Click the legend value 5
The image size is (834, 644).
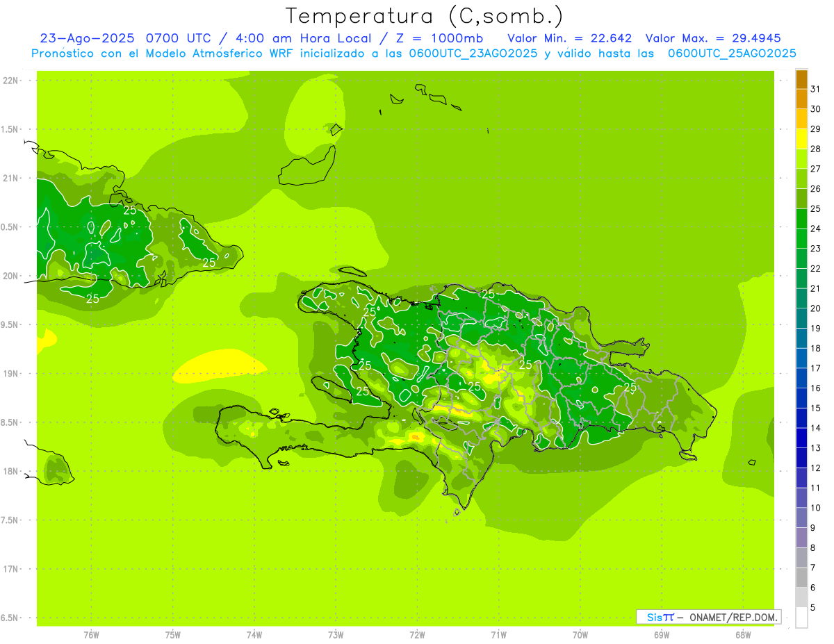click(813, 607)
